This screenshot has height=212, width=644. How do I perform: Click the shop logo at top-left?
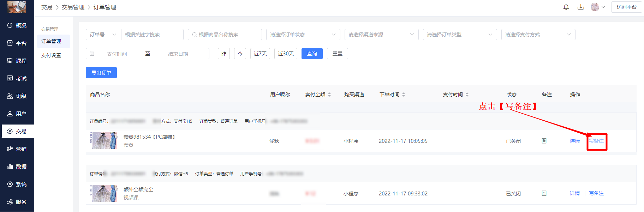coord(17,7)
